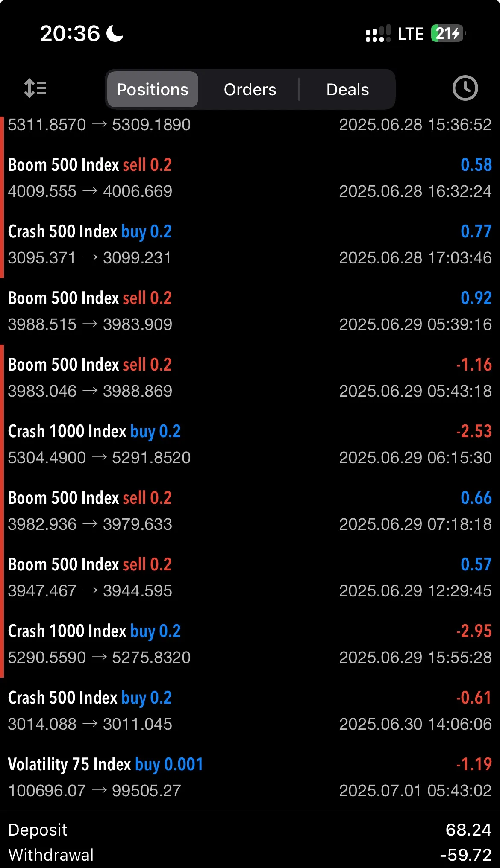Open Crash 500 buy with 0.77 profit
Image resolution: width=500 pixels, height=868 pixels.
250,245
